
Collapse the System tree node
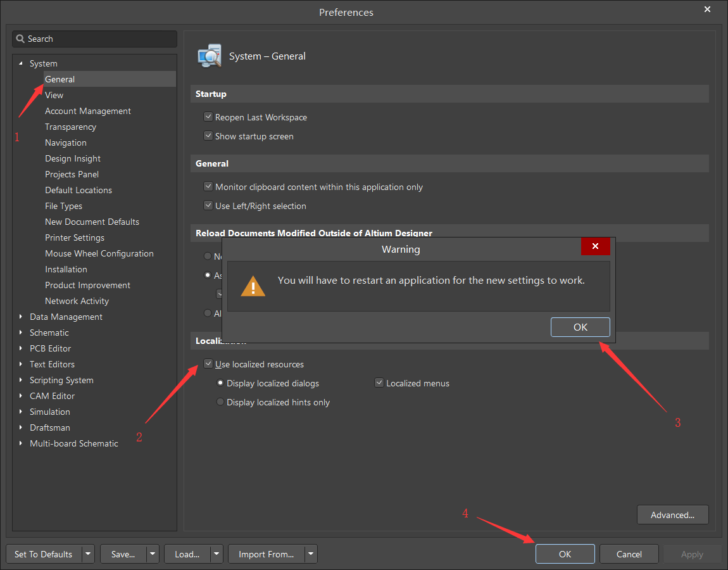click(20, 63)
